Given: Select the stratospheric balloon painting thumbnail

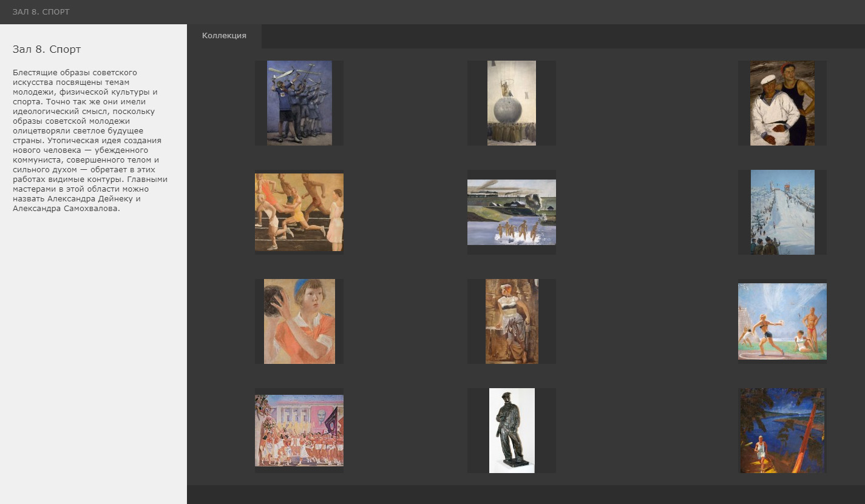Looking at the screenshot, I should click(511, 102).
